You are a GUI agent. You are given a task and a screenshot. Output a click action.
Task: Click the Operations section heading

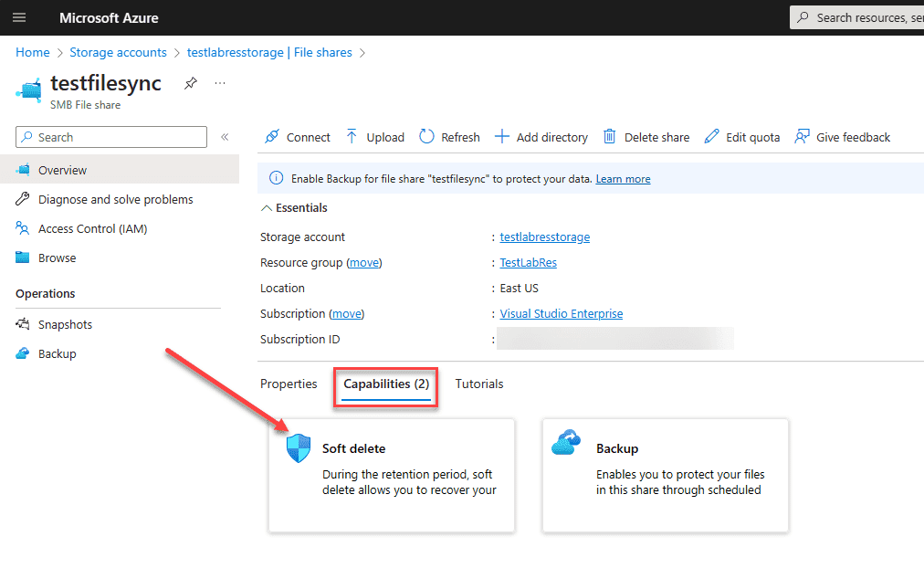tap(46, 293)
